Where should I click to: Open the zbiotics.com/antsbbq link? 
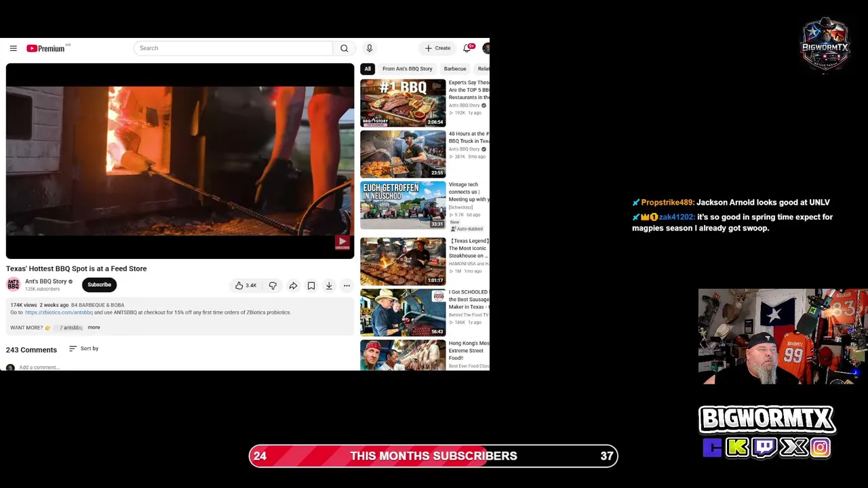(x=59, y=312)
